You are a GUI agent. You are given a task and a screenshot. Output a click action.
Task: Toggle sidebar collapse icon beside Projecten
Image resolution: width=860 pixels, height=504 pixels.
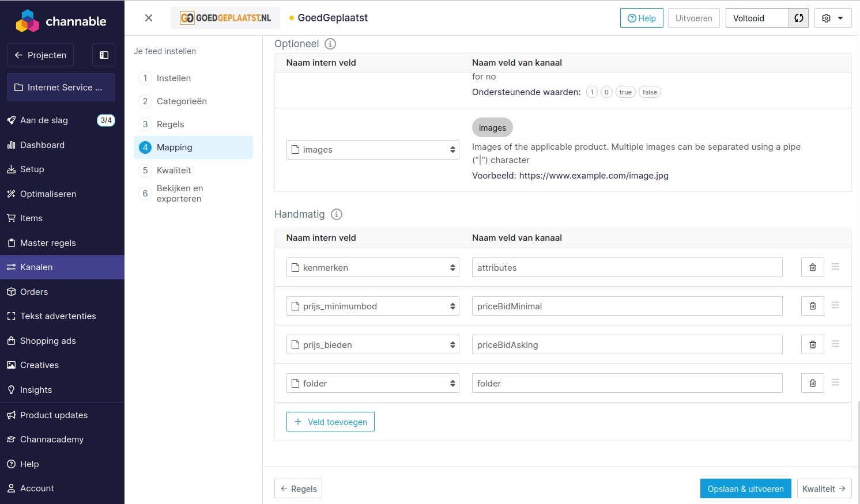(x=104, y=55)
